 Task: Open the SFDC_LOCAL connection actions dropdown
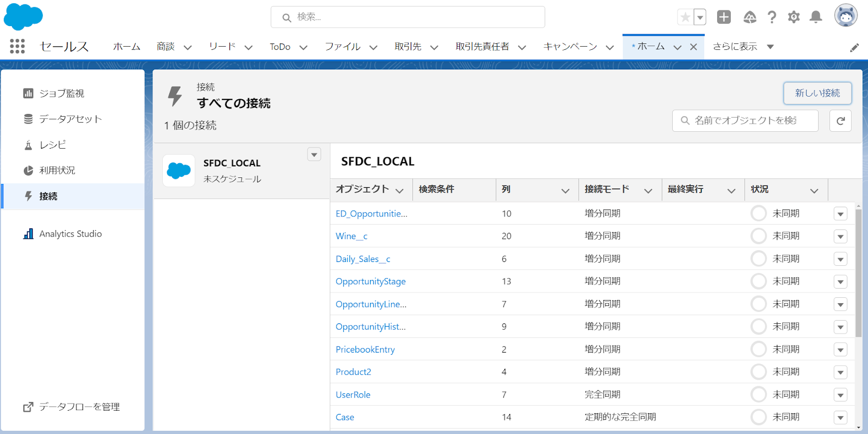click(314, 155)
